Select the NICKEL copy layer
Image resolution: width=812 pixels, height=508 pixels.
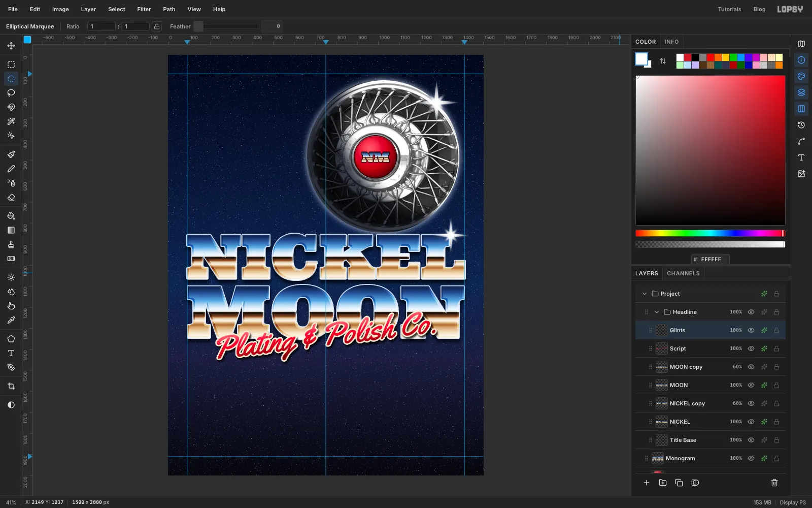[710, 403]
